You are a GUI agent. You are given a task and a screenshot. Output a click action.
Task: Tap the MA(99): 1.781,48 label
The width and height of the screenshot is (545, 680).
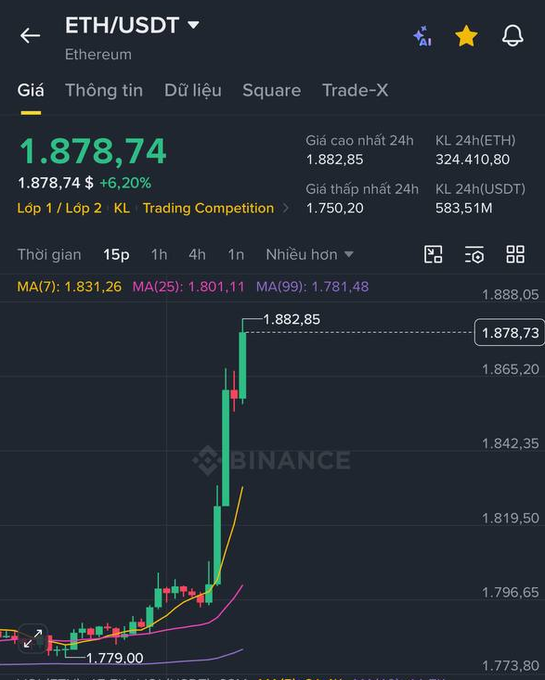(x=313, y=287)
